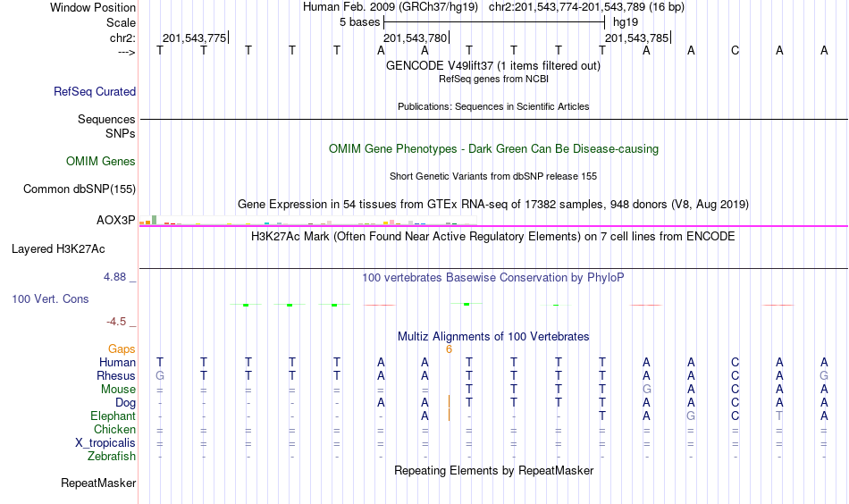This screenshot has width=849, height=504.
Task: Click the AOX3P GTEx expression bar chart
Action: click(307, 221)
